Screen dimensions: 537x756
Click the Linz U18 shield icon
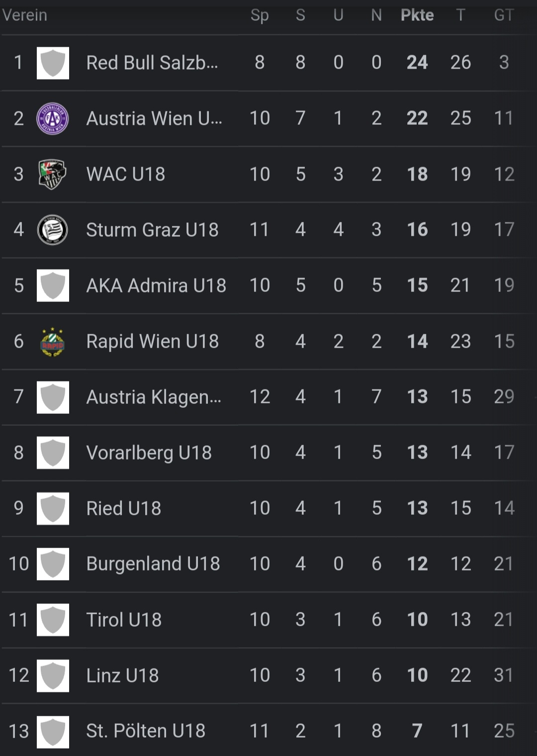point(53,675)
